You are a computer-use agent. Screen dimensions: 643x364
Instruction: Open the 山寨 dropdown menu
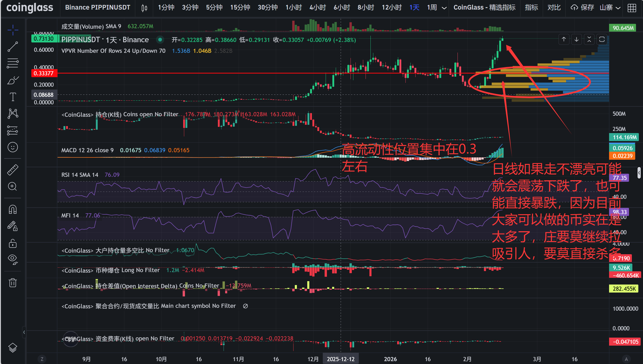click(610, 8)
